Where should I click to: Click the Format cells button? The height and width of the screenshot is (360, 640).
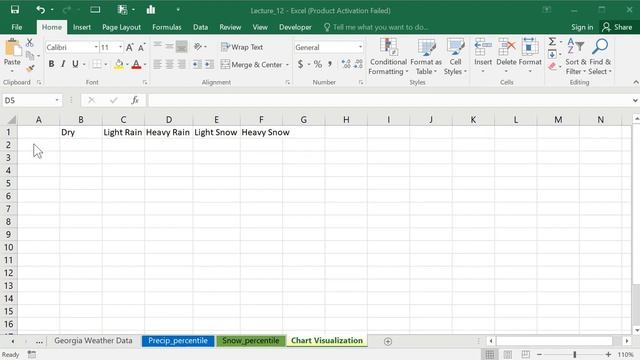tap(530, 56)
